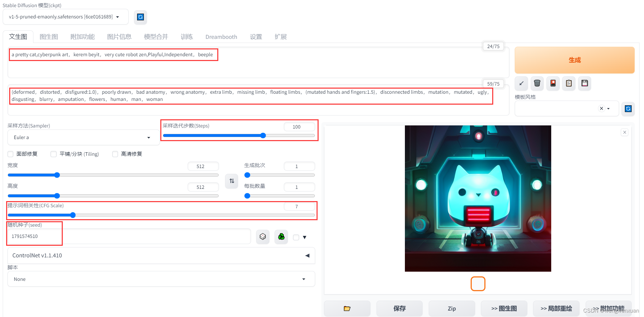Toggle the extra seed options checkbox
644x317 pixels.
point(296,238)
